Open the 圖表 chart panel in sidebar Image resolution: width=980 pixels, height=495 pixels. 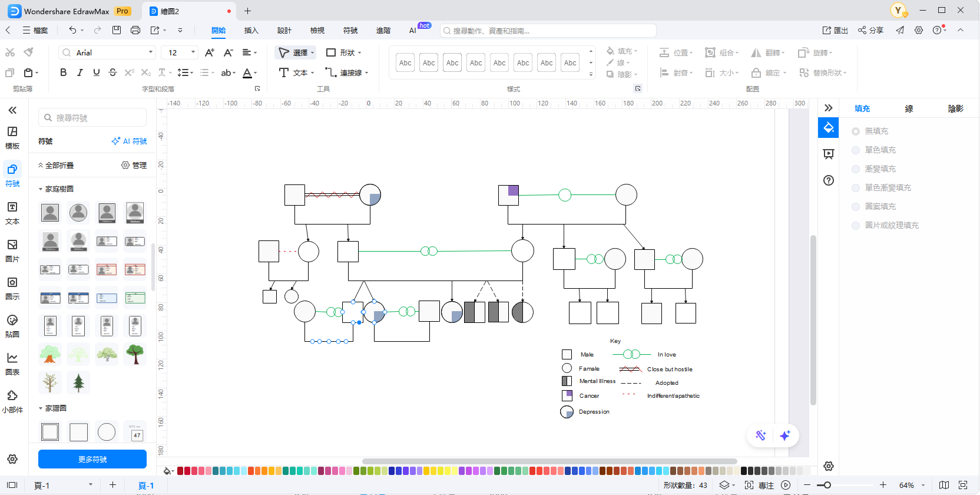click(12, 364)
